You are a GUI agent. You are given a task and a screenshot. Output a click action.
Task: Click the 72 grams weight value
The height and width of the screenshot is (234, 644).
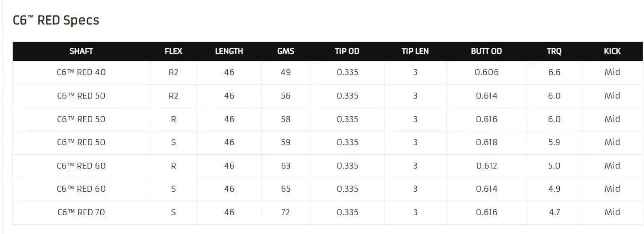(286, 213)
